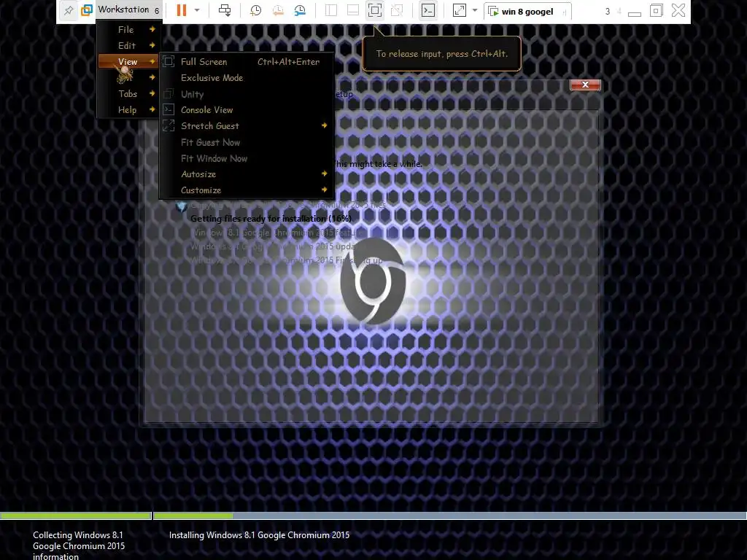Open the Help submenu
Screen dimensions: 747x560
(x=128, y=110)
